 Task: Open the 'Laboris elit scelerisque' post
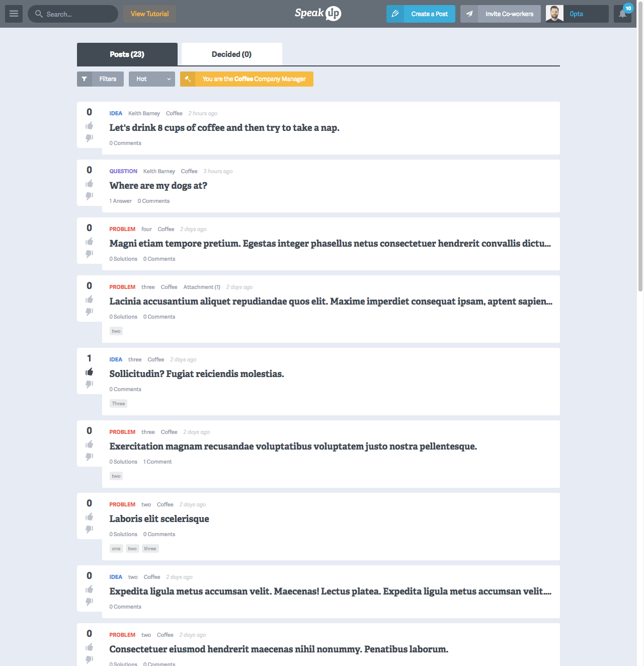pos(159,519)
